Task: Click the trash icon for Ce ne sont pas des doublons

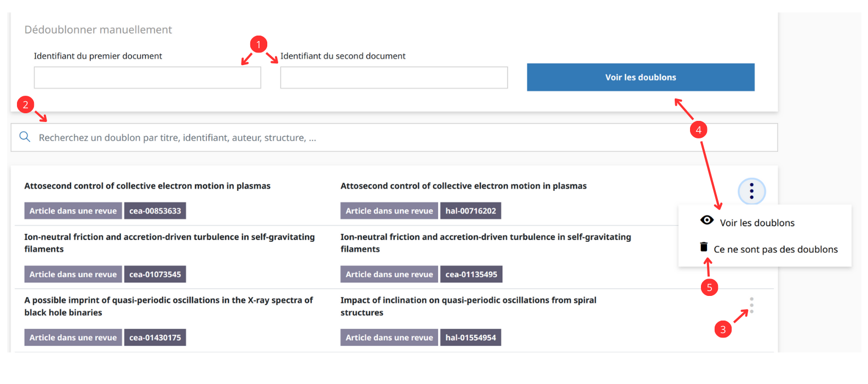Action: (704, 247)
